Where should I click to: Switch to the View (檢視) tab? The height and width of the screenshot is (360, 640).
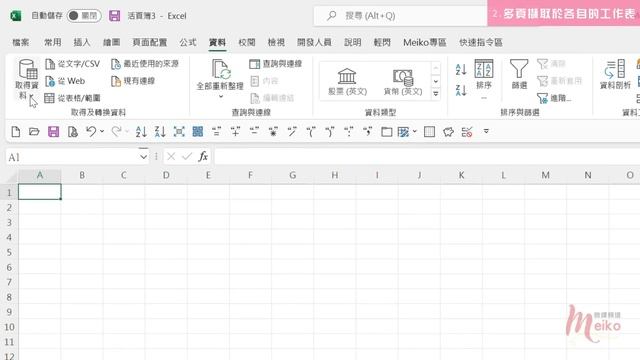click(x=276, y=42)
